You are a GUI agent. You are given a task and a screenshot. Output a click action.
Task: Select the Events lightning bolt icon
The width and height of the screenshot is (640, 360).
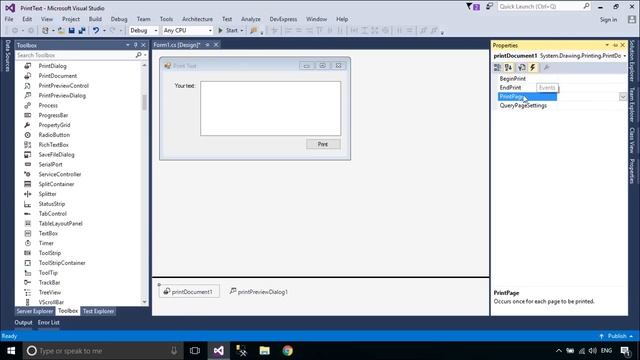(x=533, y=68)
